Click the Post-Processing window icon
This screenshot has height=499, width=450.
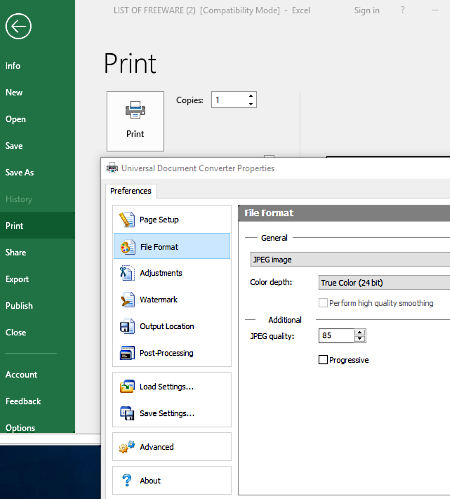point(127,353)
